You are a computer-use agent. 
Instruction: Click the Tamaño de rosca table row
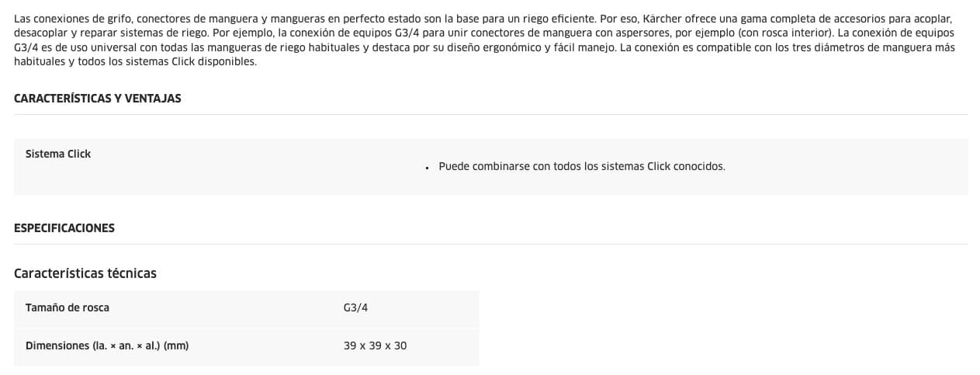pos(247,309)
